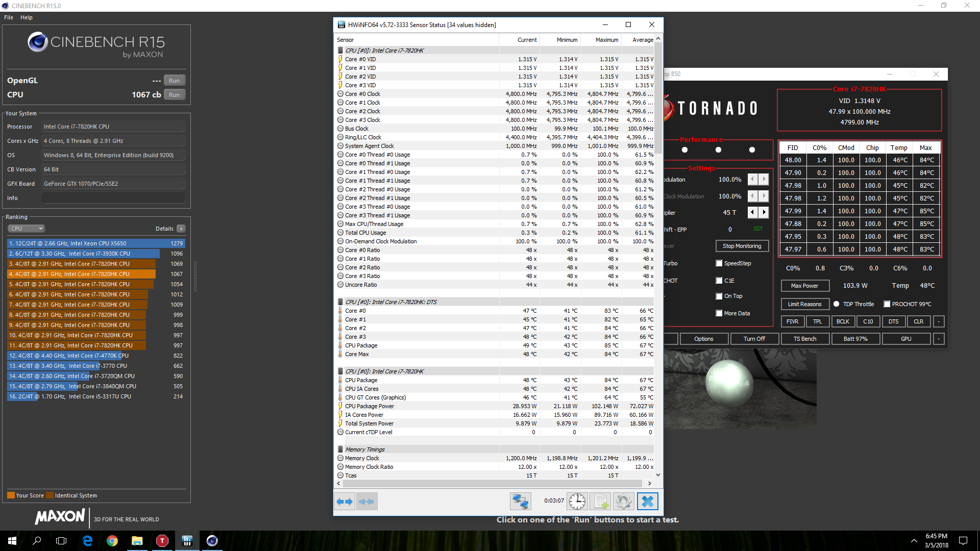
Task: Click the minus button beside CLR
Action: (x=939, y=321)
